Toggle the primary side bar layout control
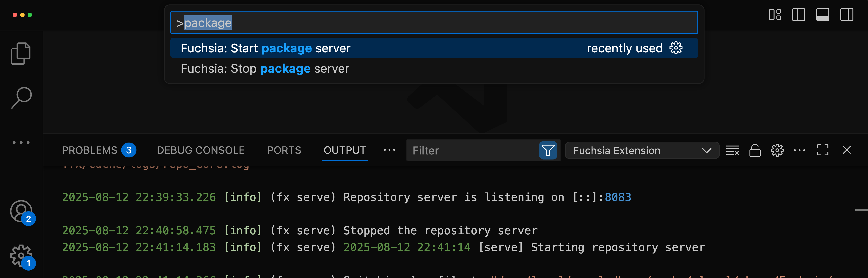 click(798, 15)
